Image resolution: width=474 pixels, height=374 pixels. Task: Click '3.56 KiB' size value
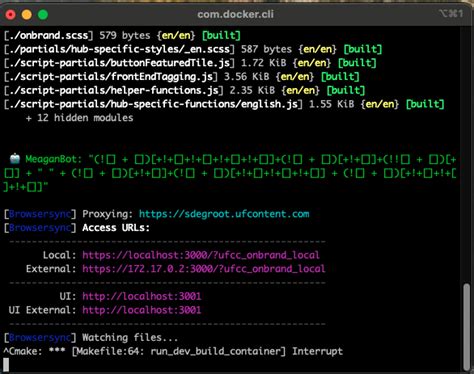coord(246,77)
